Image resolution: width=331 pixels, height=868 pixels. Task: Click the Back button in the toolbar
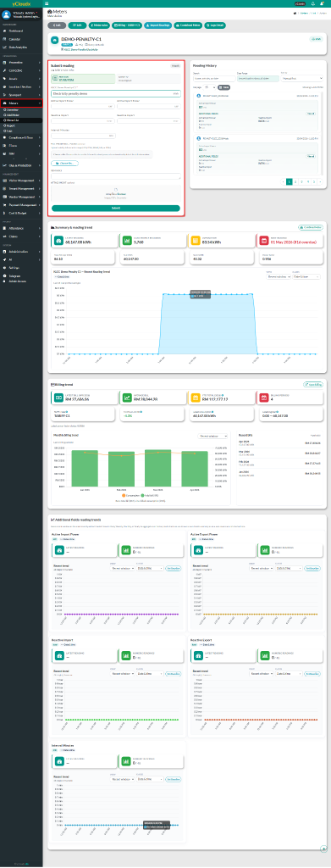point(57,25)
